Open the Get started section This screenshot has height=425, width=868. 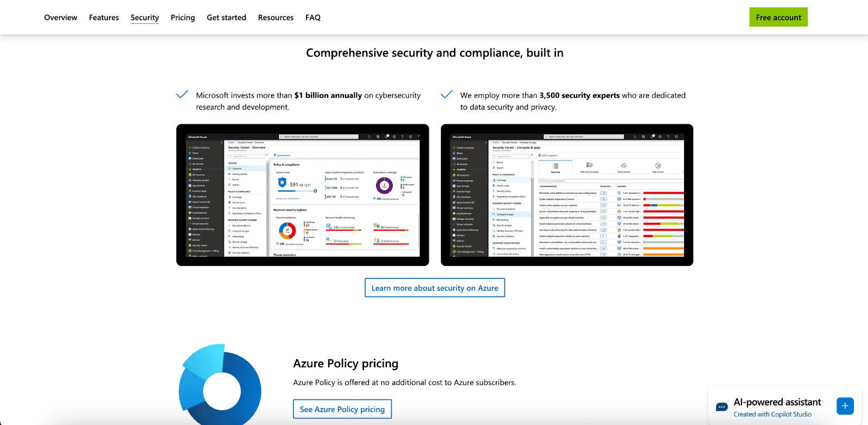(x=226, y=17)
